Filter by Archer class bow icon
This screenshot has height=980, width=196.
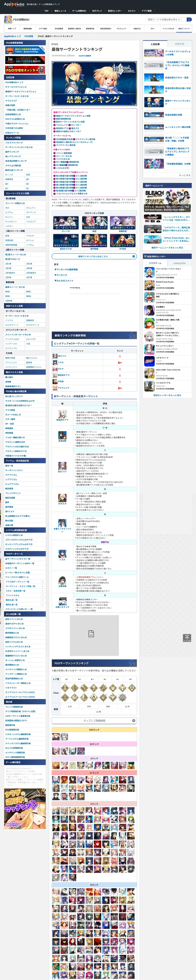pos(75,688)
